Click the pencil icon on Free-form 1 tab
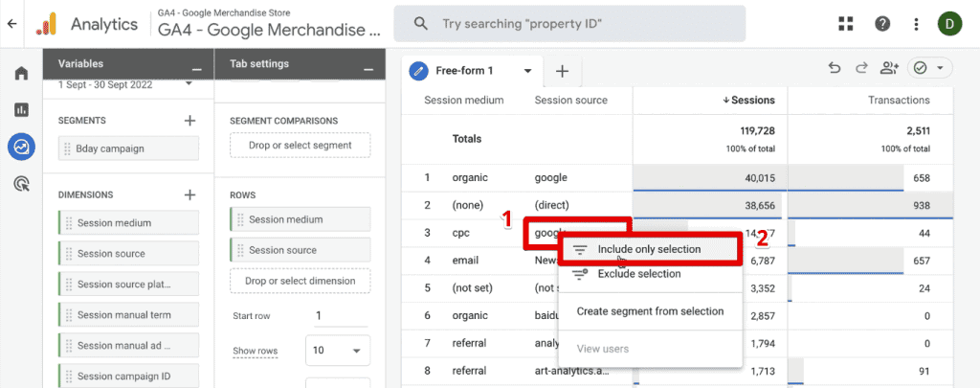980x388 pixels. pyautogui.click(x=418, y=71)
